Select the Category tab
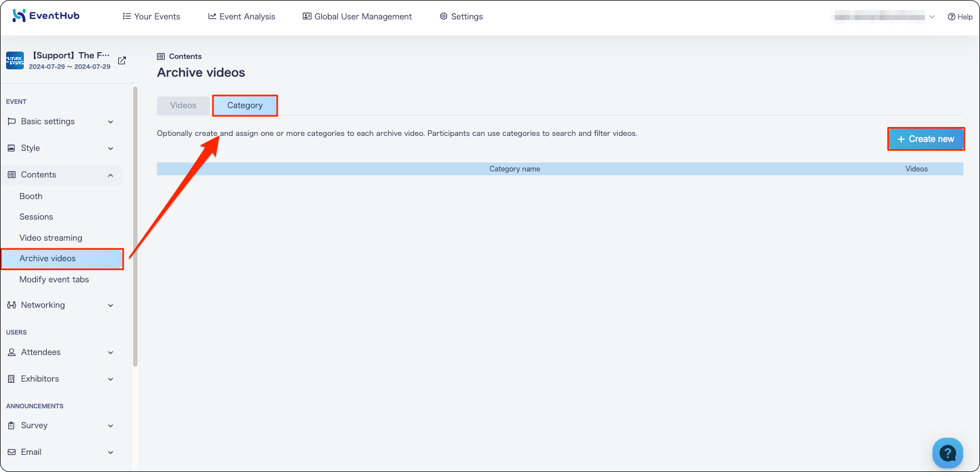 pyautogui.click(x=245, y=105)
